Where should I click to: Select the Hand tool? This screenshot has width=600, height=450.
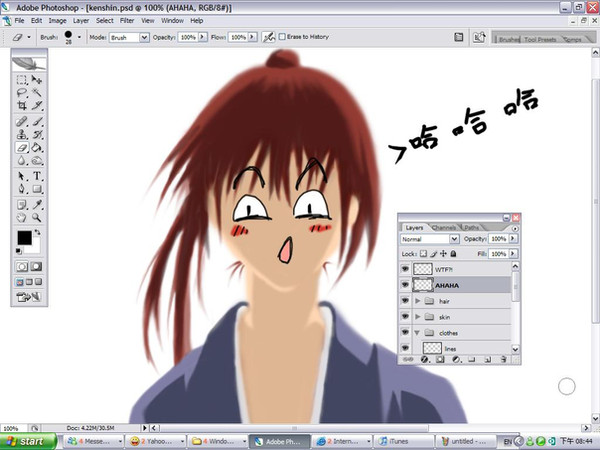[x=22, y=217]
